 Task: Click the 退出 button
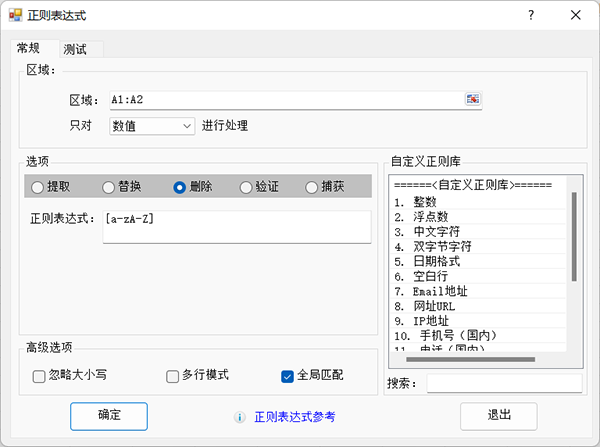(499, 416)
